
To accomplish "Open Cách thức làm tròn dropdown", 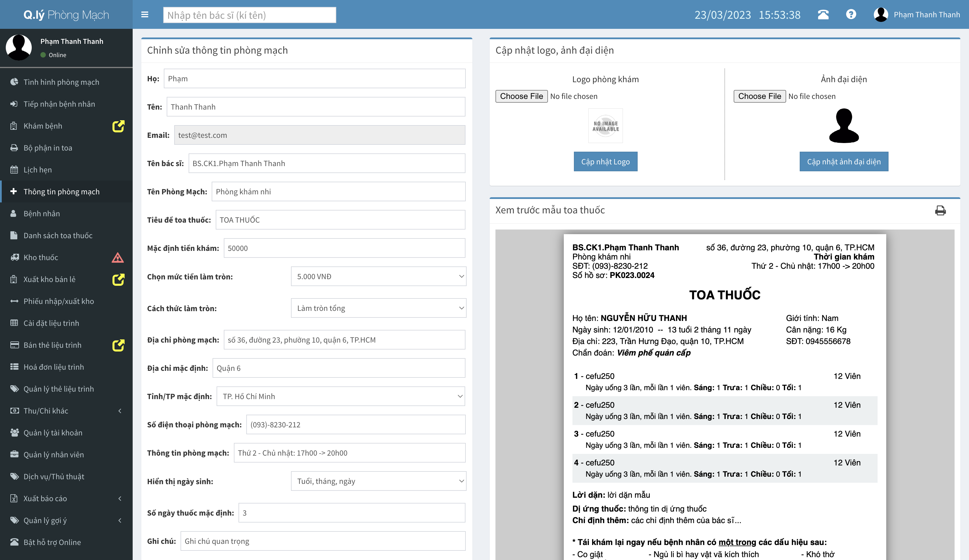I will pos(378,308).
